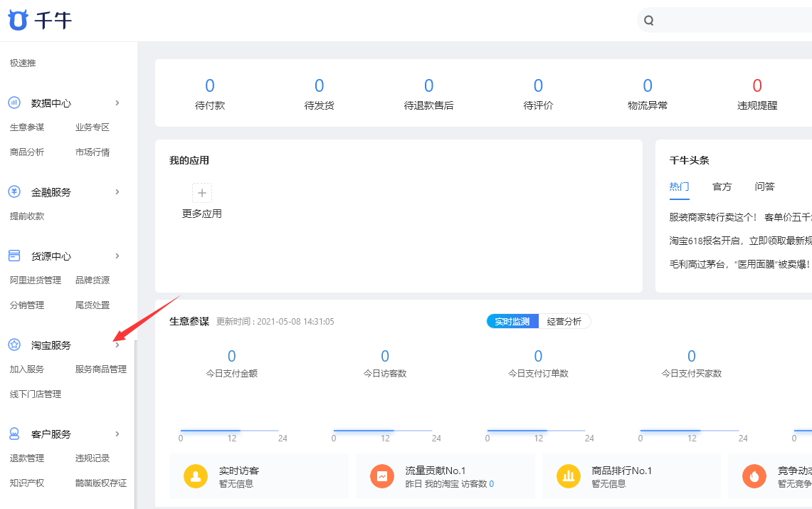This screenshot has width=812, height=509.
Task: Expand the 淘宝服务 chevron
Action: click(117, 345)
